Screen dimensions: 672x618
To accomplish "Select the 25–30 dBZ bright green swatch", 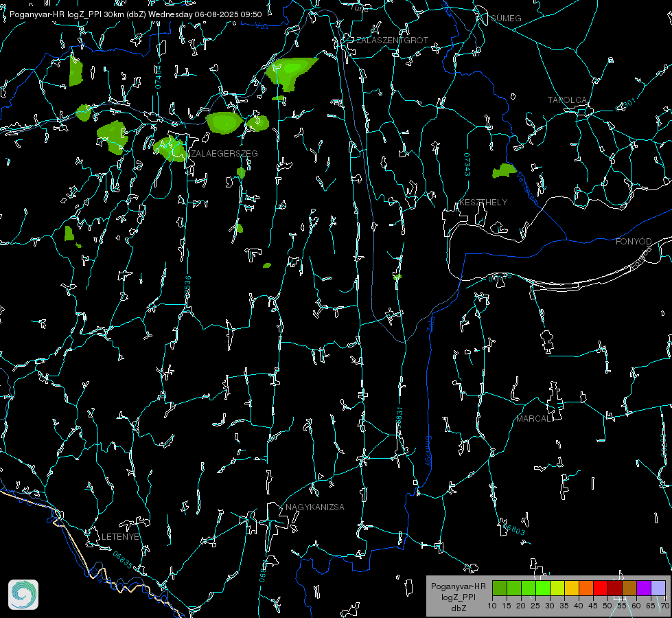I will [x=543, y=588].
